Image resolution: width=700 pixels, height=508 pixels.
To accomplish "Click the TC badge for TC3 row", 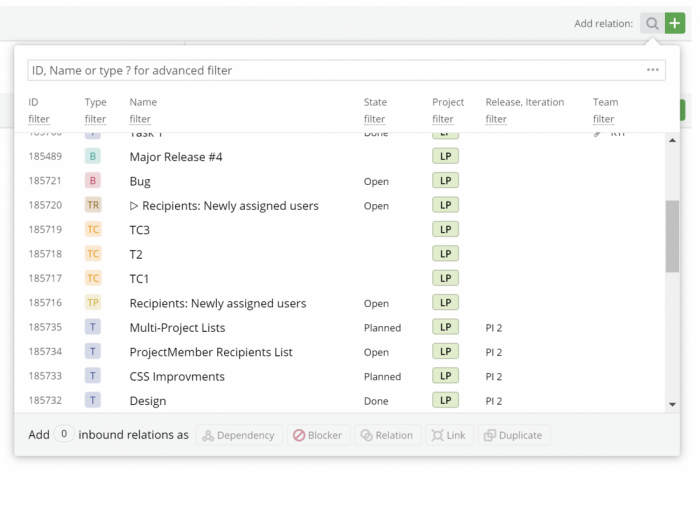I will (93, 230).
